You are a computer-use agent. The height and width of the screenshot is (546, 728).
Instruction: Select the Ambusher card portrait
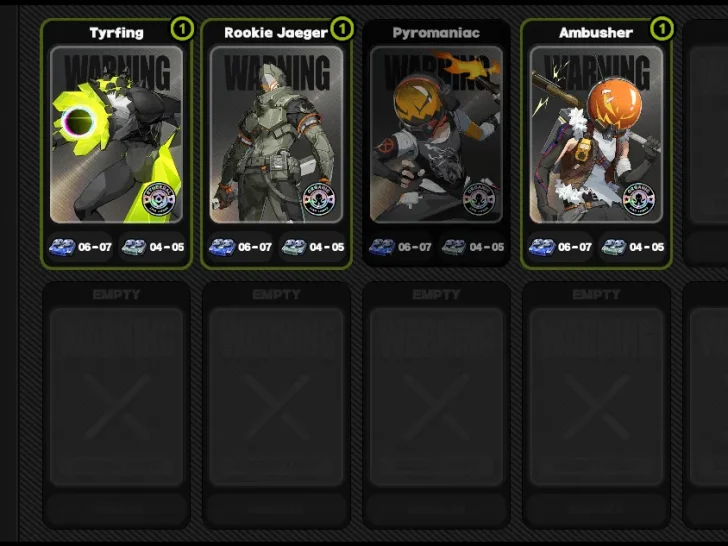click(596, 135)
